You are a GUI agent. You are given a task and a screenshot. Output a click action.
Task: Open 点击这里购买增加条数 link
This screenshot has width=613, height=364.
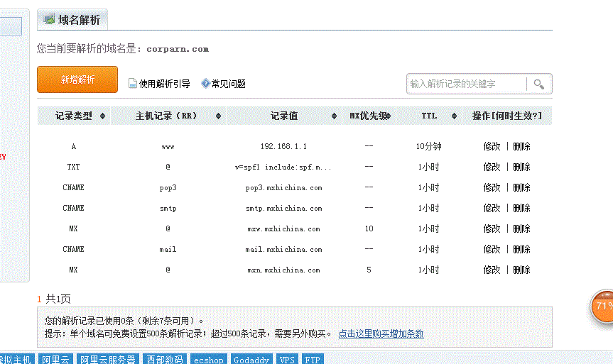381,333
